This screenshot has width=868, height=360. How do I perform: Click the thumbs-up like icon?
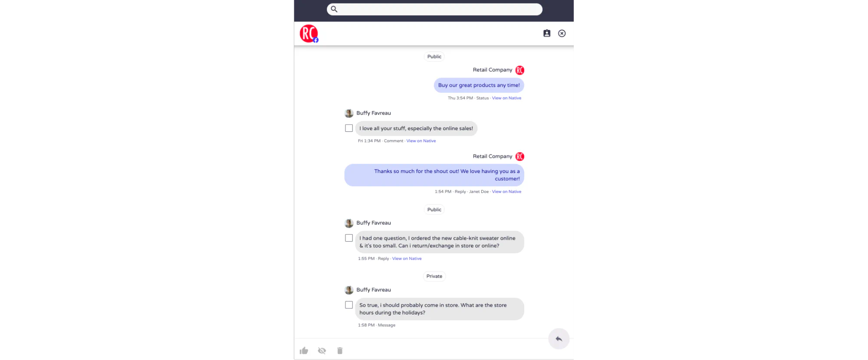304,350
